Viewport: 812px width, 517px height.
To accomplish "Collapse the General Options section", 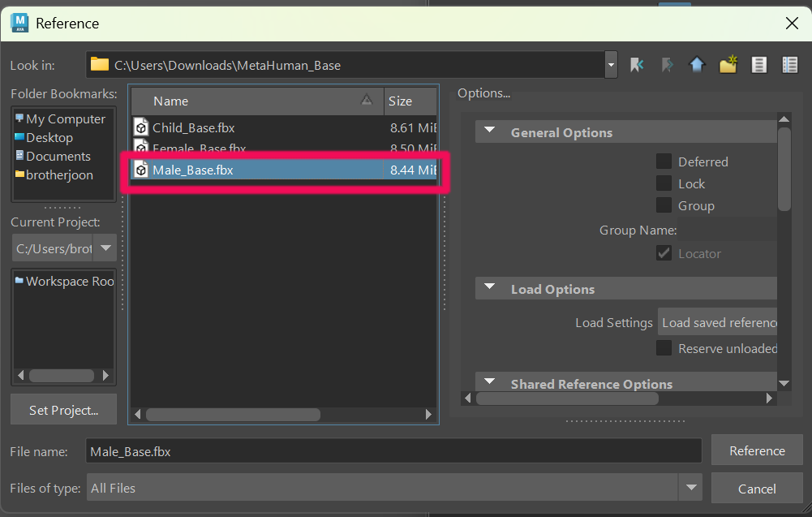I will click(490, 132).
